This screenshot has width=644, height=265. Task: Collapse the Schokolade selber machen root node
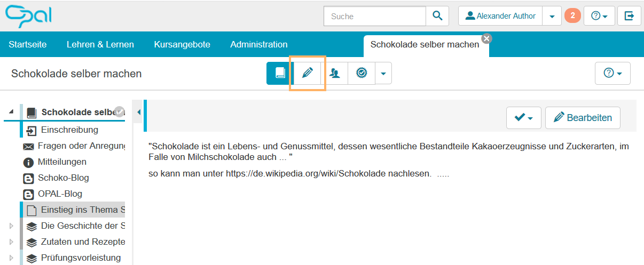coord(11,112)
